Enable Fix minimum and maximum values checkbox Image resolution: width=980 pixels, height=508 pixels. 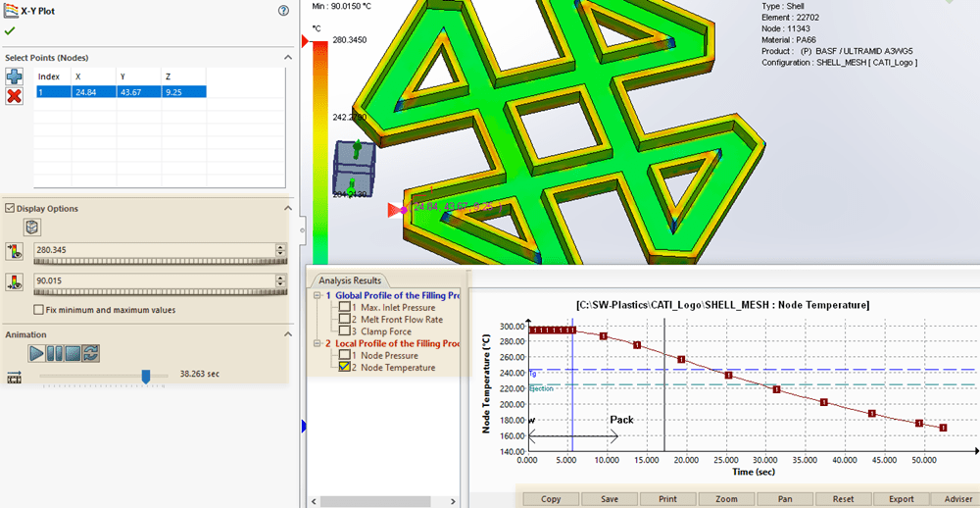coord(38,310)
